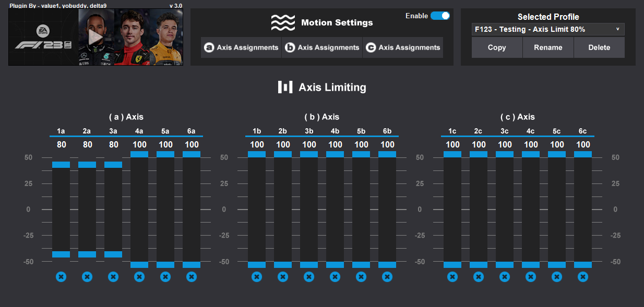This screenshot has width=644, height=307.
Task: Click the Axis Limiting title text
Action: (332, 87)
